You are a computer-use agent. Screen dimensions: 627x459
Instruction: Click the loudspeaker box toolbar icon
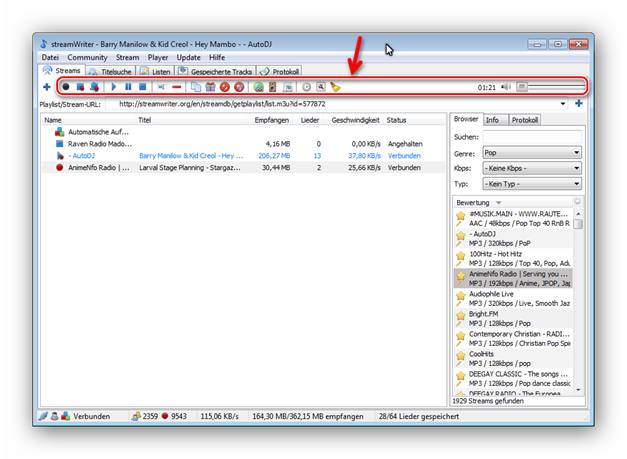pos(273,87)
